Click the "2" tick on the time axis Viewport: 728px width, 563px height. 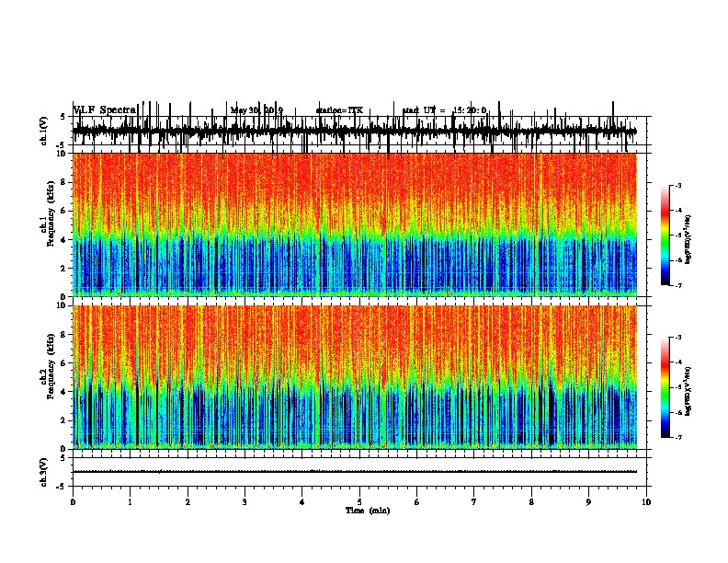[188, 502]
